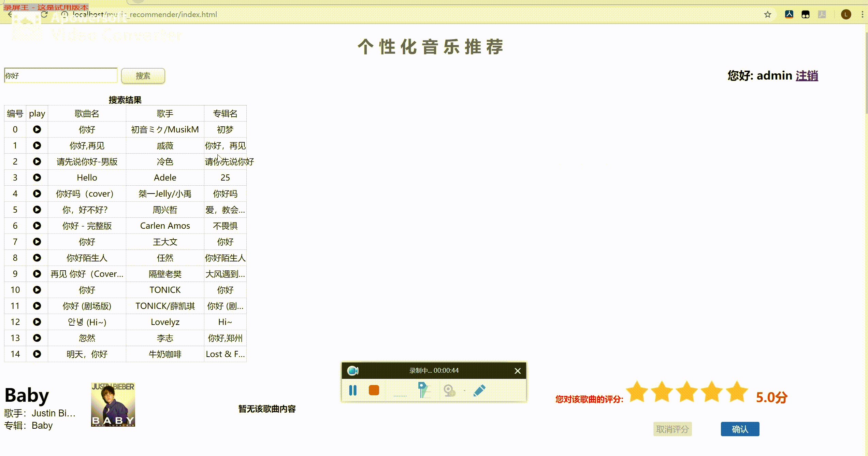Screen dimensions: 868x456
Task: Focus the search box containing 你好
Action: [60, 75]
